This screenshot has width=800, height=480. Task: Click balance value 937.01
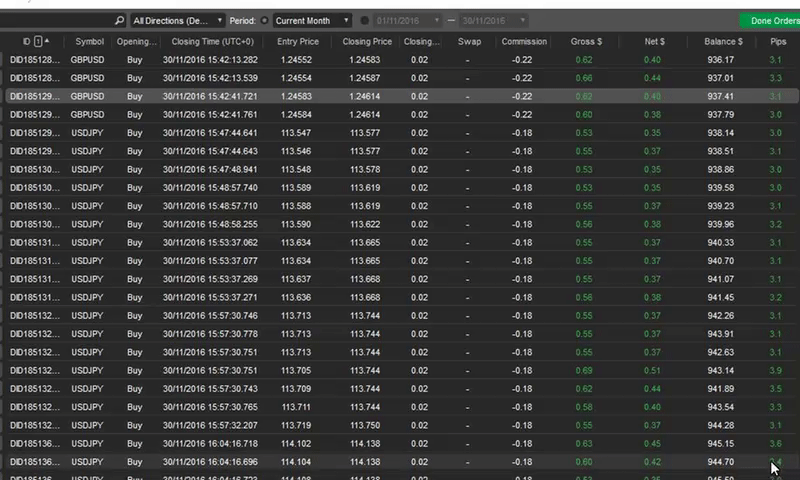click(720, 78)
